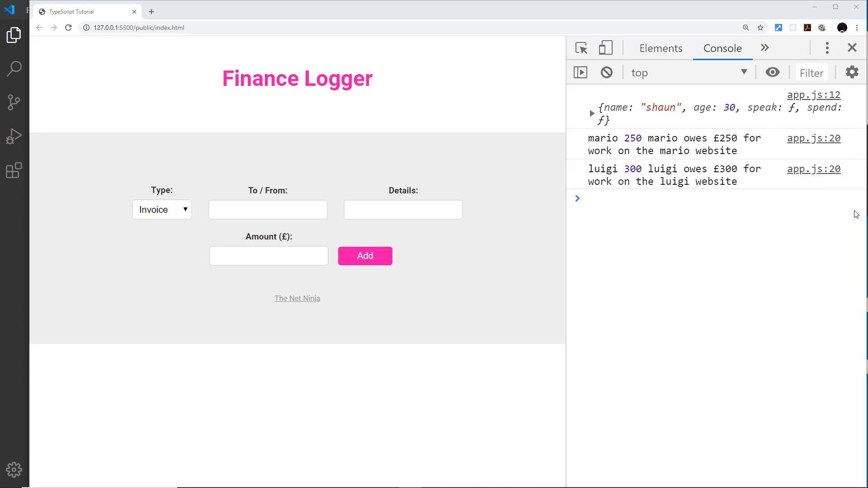Follow The Net Ninja link
Screen dimensions: 868x488
point(297,298)
